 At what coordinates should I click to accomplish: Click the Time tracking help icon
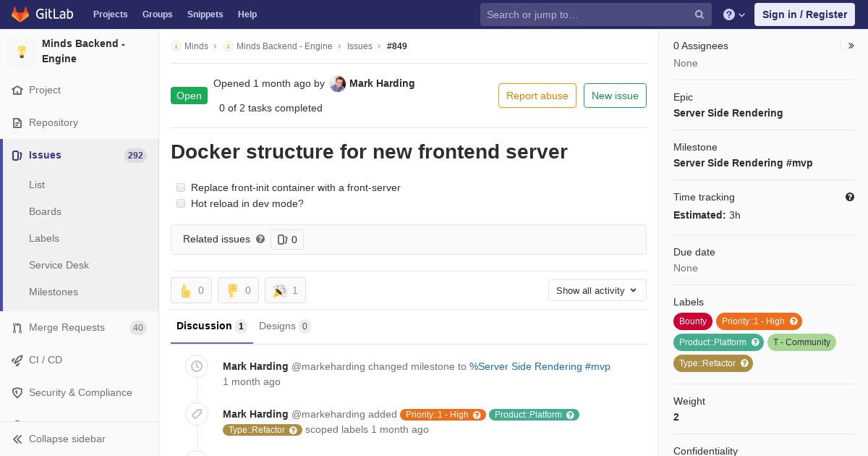coord(850,197)
